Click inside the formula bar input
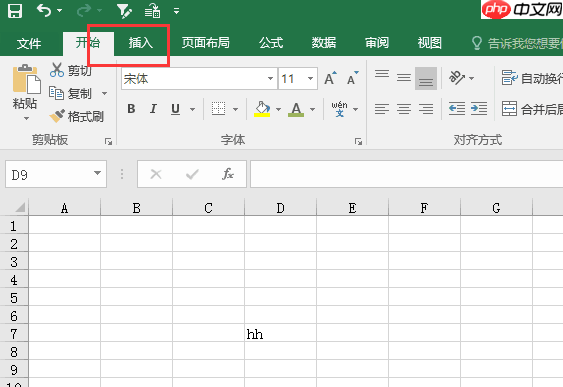 (406, 174)
